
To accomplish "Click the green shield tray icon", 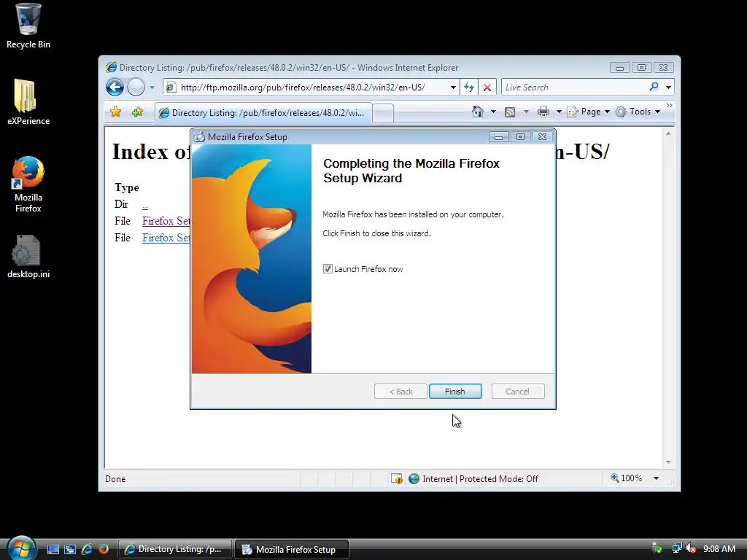I will pos(657,548).
